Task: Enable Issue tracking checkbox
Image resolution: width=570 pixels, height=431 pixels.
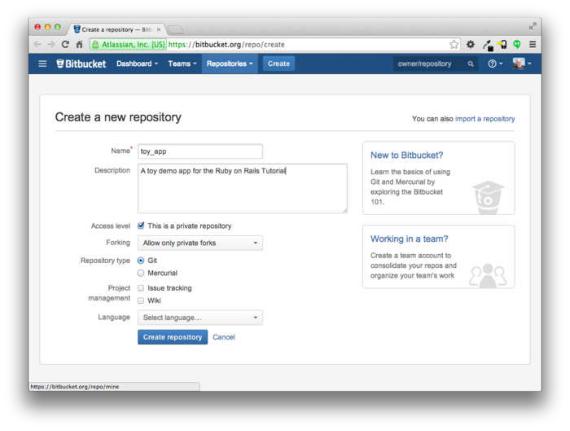Action: 141,288
